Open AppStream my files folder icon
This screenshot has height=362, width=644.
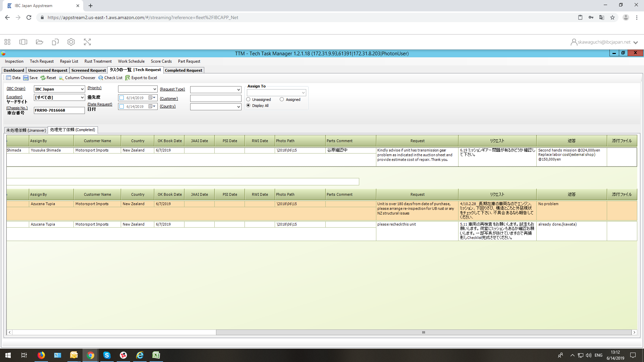pos(40,42)
